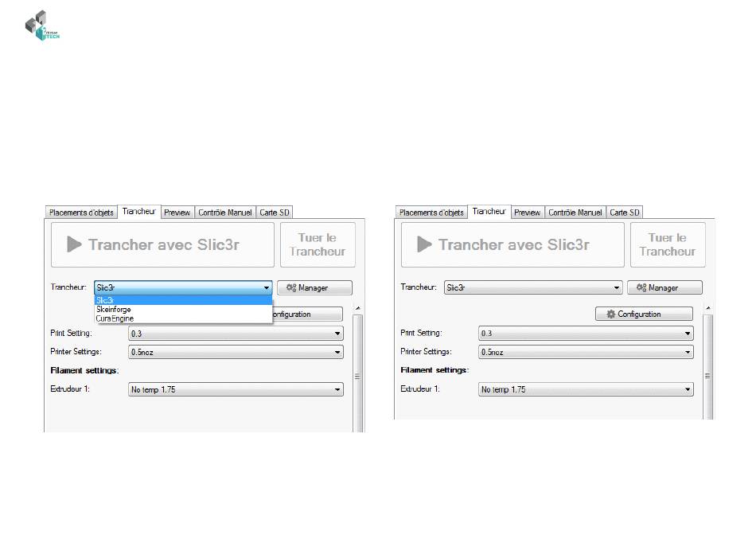Viewport: 756px width, 535px height.
Task: Choose Slic3r from the open slicer list
Action: click(x=183, y=300)
